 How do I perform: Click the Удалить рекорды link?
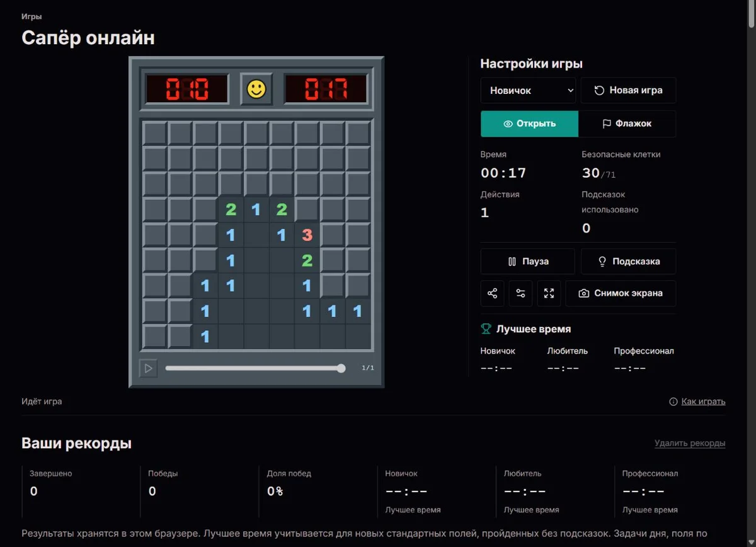(x=690, y=443)
